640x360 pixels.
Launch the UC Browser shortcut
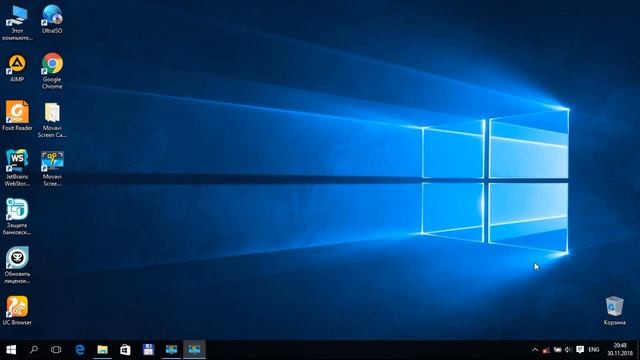[x=17, y=311]
